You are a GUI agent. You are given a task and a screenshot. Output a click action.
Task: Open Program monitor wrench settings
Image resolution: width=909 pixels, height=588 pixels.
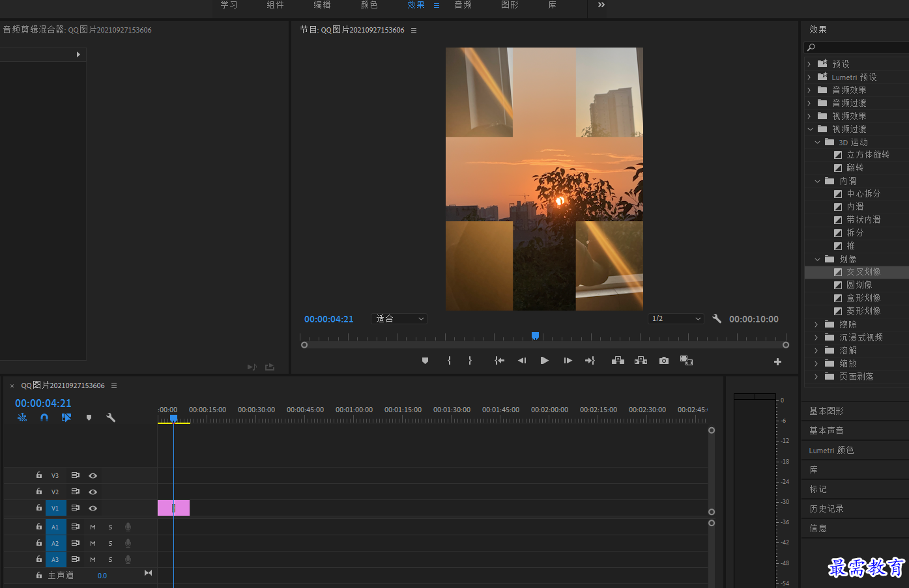point(717,318)
